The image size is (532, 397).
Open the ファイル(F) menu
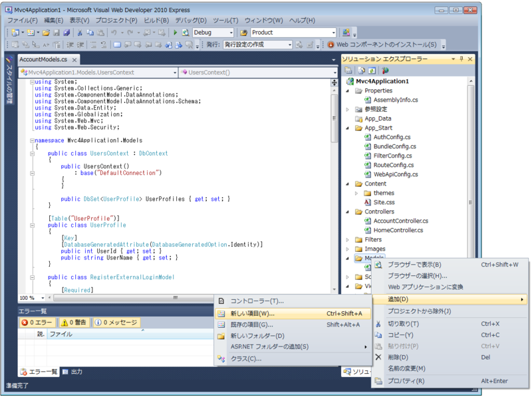[23, 21]
